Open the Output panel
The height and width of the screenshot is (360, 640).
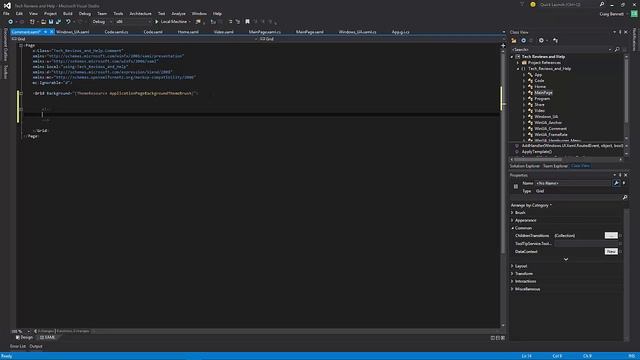point(36,347)
